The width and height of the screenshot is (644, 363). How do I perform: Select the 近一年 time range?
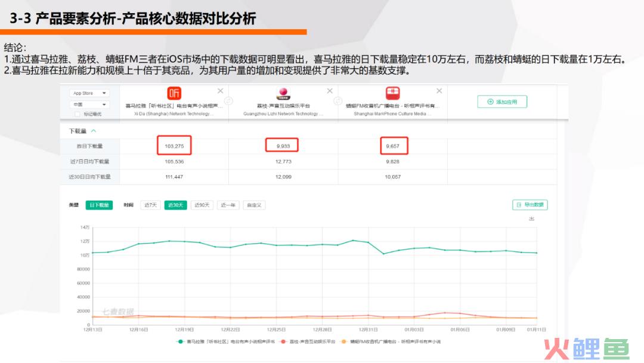click(x=228, y=205)
